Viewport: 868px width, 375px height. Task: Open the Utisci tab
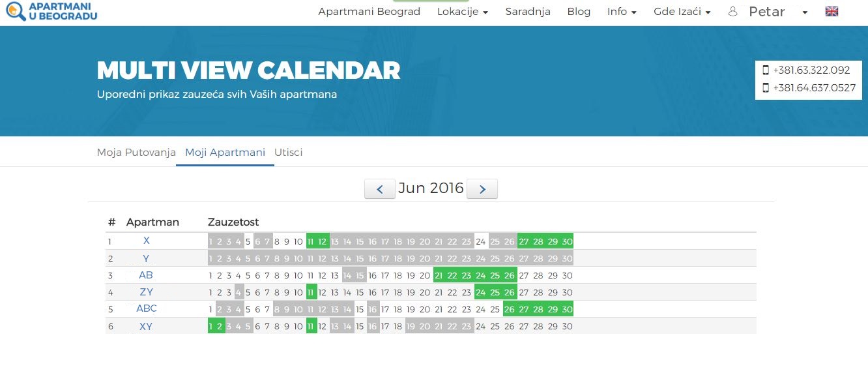(x=288, y=153)
